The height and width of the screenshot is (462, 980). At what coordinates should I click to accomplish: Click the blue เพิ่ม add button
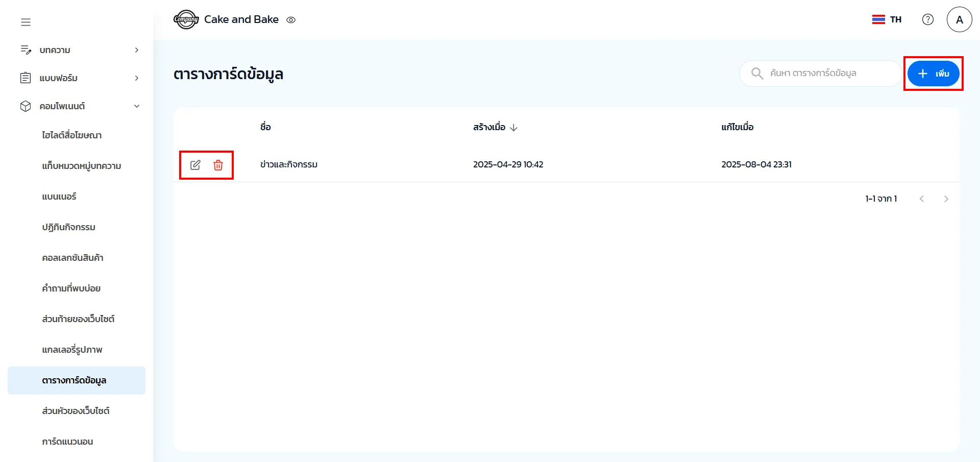(x=933, y=74)
